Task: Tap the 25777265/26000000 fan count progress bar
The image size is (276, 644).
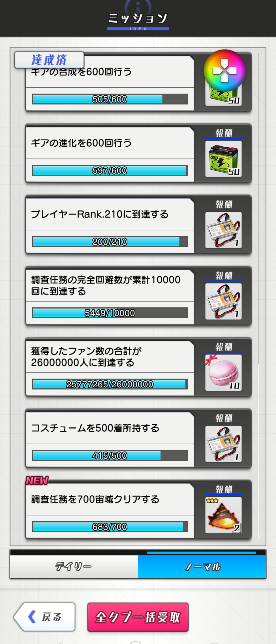Action: pyautogui.click(x=110, y=384)
